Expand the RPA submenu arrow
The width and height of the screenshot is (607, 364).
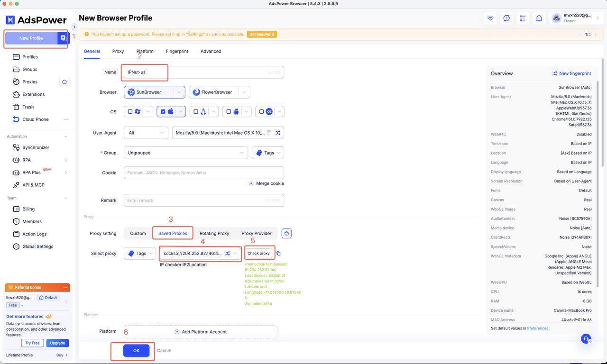pos(65,160)
